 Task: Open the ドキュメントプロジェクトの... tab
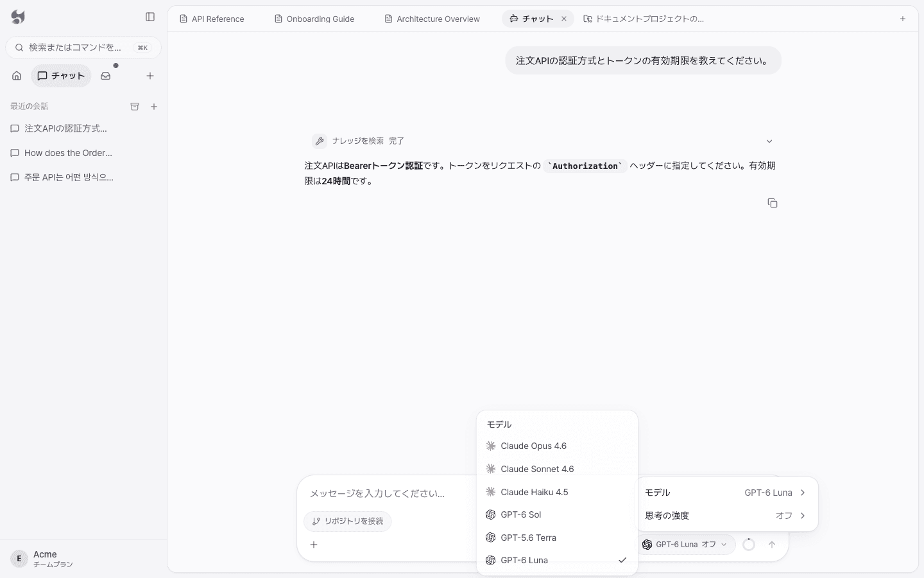click(644, 19)
